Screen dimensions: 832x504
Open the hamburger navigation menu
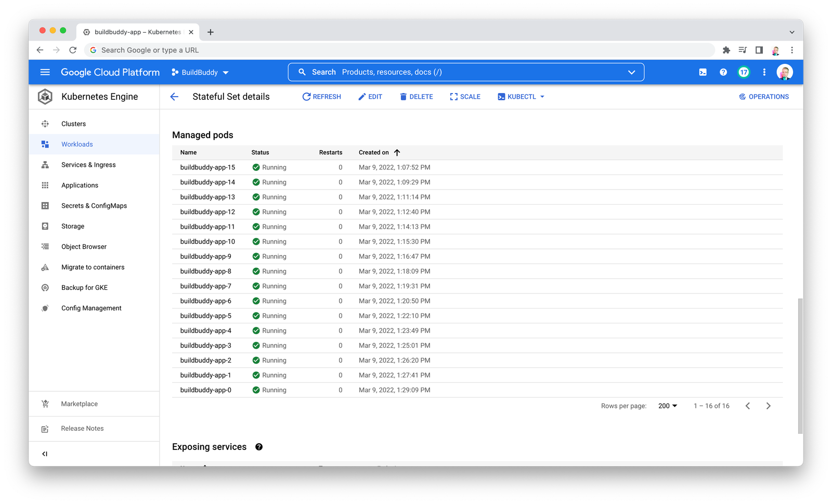45,72
